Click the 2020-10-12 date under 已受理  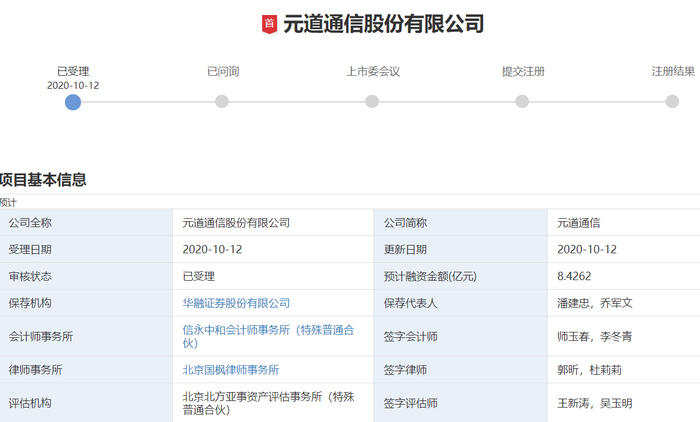coord(73,85)
